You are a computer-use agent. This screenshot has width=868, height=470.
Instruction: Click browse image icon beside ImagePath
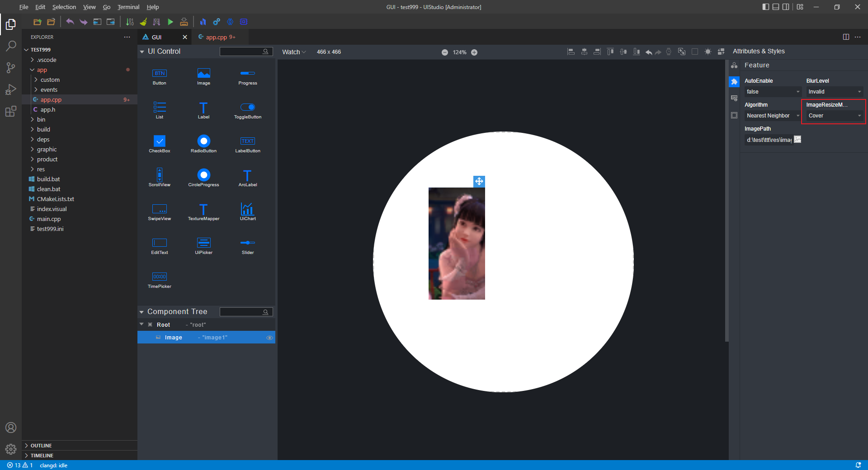797,140
